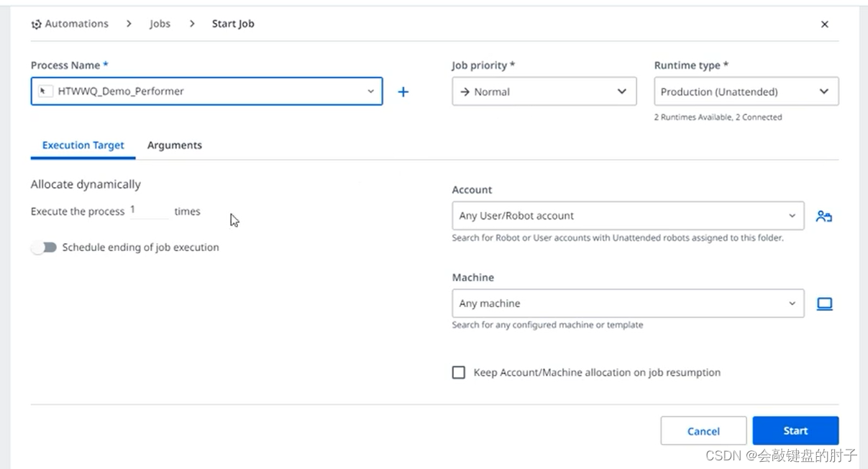868x469 pixels.
Task: Click the Allocate dynamically heading
Action: (x=86, y=184)
